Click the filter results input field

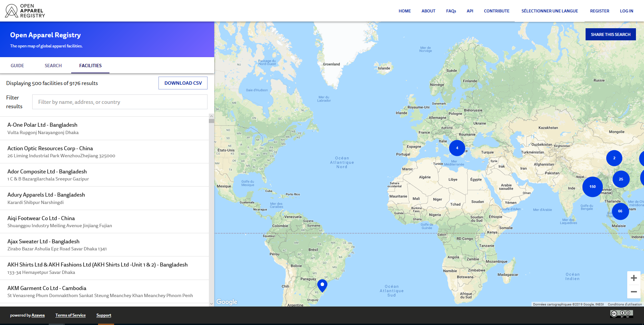(120, 102)
